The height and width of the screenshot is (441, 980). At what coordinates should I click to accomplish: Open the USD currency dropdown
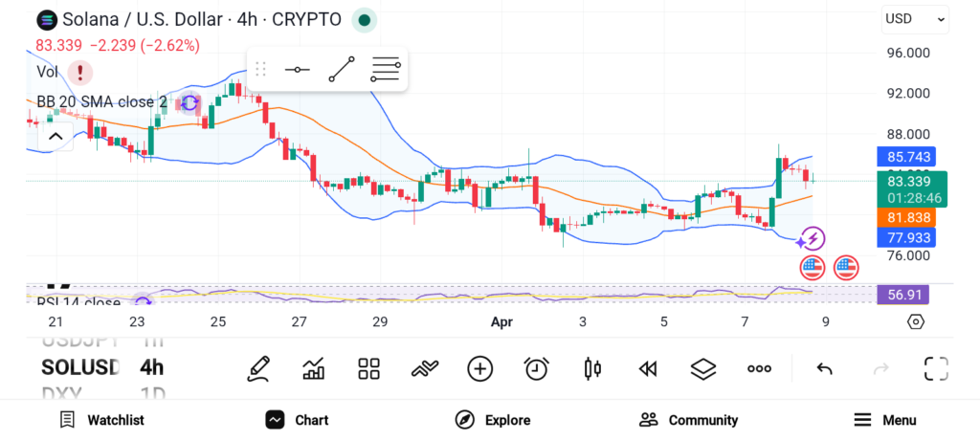915,18
